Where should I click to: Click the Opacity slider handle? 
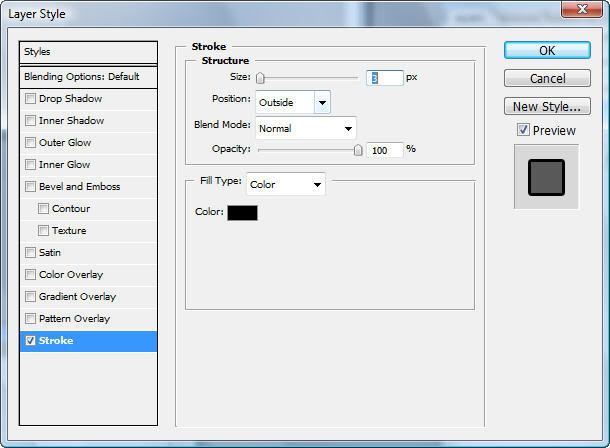pos(358,150)
